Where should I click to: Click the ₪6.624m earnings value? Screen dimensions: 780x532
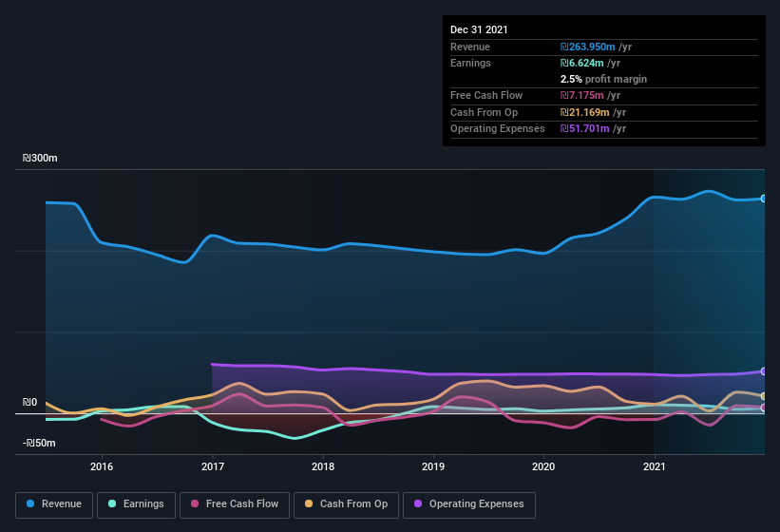(x=582, y=63)
